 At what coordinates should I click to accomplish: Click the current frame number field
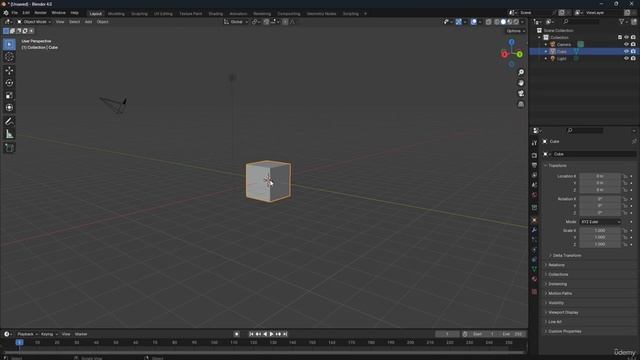pos(447,334)
